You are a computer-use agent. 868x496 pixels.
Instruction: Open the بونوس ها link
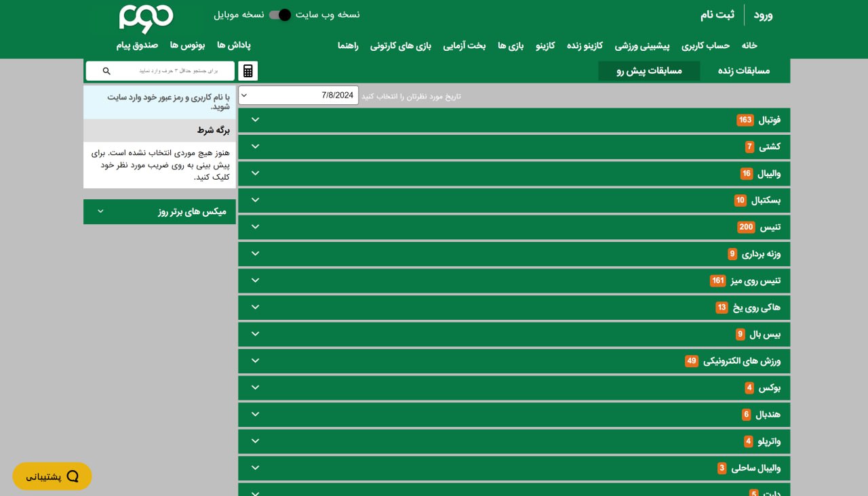pyautogui.click(x=187, y=45)
